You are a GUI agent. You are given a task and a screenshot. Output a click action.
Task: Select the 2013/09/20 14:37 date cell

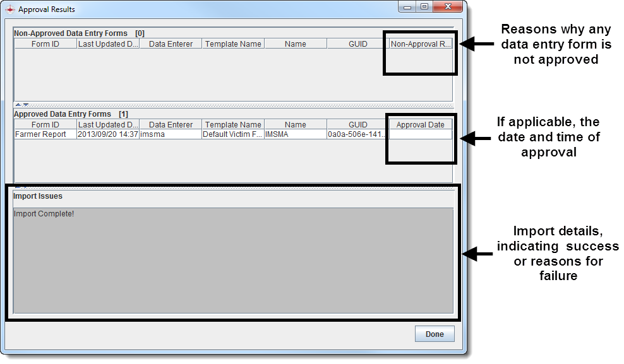(x=107, y=134)
